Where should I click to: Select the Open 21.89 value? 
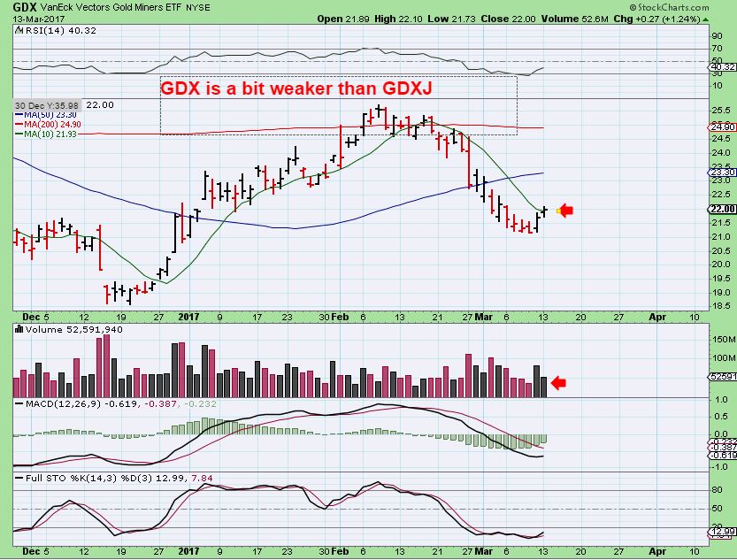(x=343, y=19)
